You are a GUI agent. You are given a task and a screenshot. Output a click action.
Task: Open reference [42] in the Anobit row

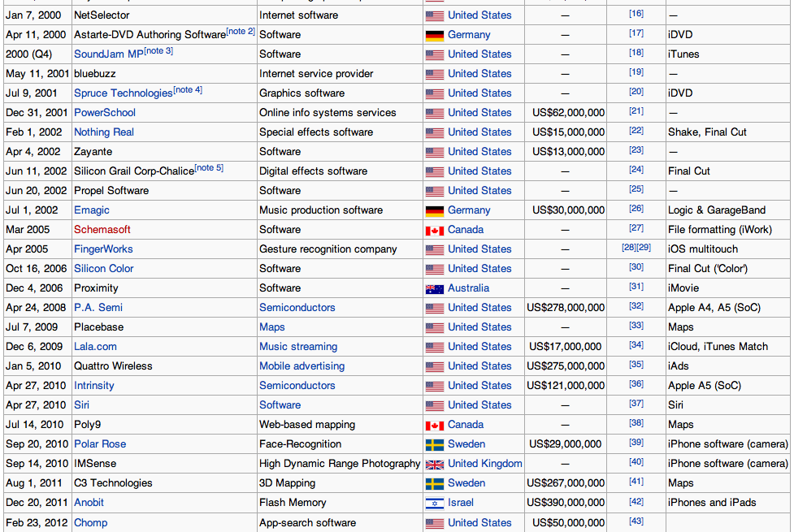(636, 501)
